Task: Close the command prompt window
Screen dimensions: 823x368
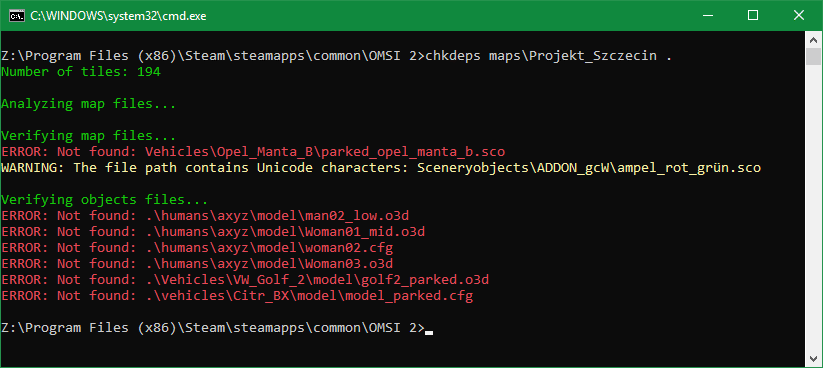Action: (x=799, y=16)
